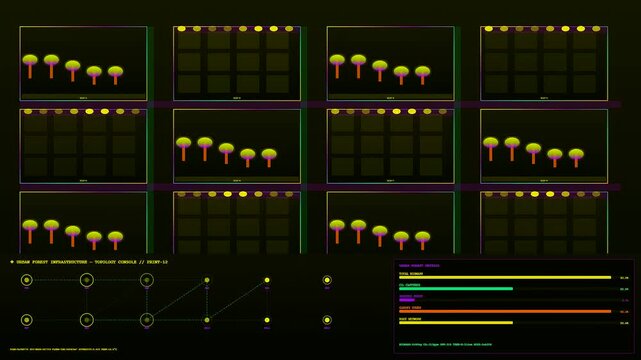Select isolated rightmost node in topology upper row
The width and height of the screenshot is (641, 360).
(x=327, y=280)
